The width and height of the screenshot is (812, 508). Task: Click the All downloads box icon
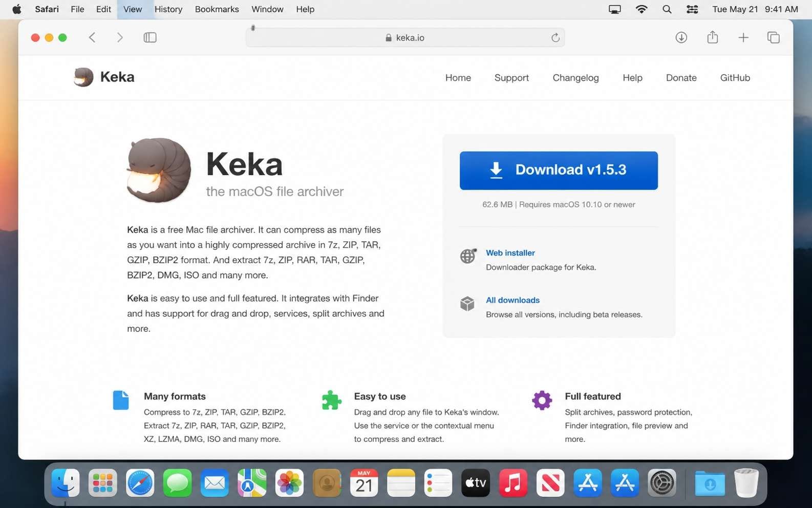point(467,304)
